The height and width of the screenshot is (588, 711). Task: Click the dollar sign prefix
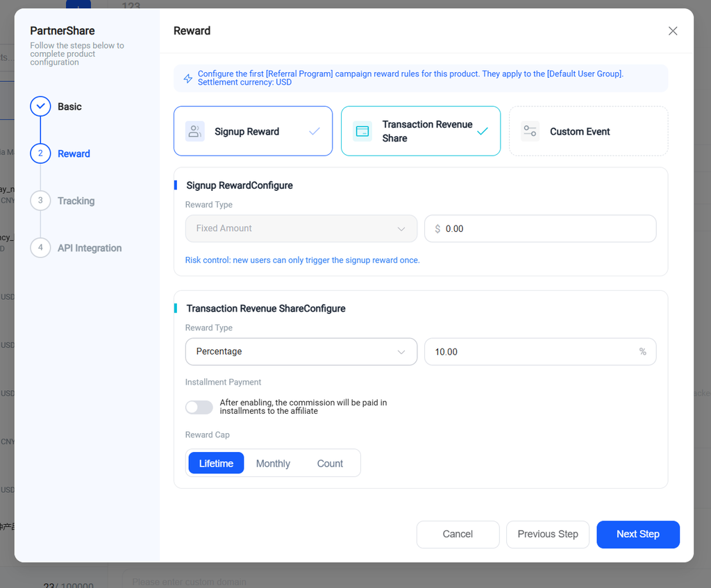point(437,228)
